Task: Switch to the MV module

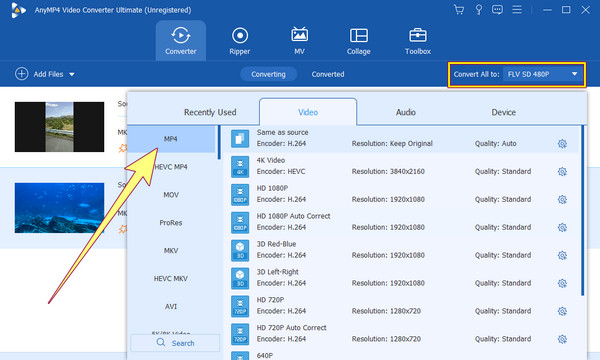Action: (x=299, y=41)
